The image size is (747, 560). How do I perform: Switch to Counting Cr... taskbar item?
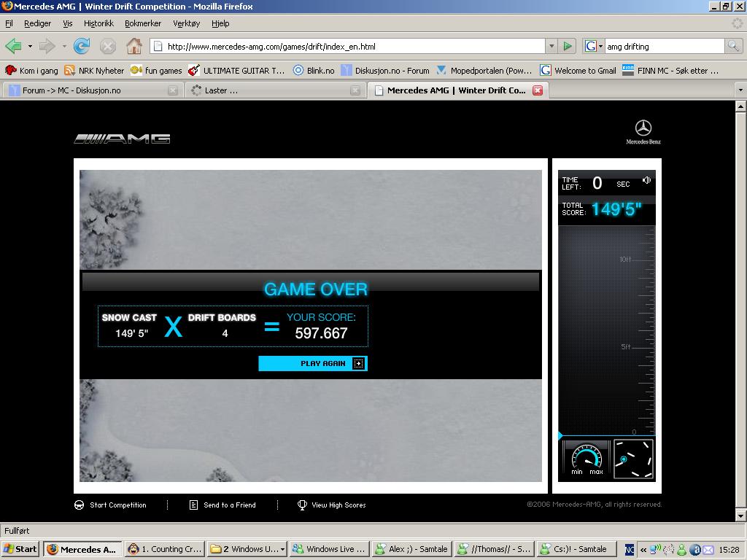coord(166,549)
